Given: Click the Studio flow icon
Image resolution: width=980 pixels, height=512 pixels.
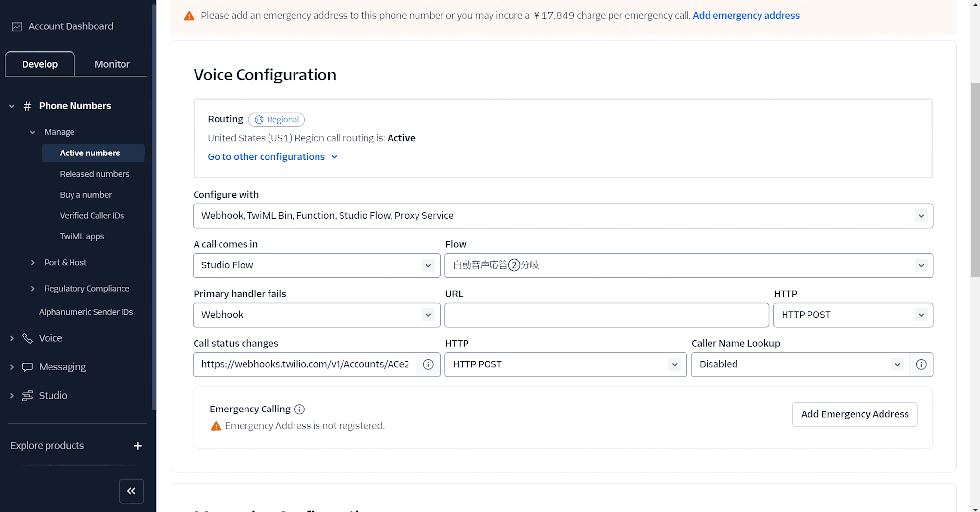Looking at the screenshot, I should point(27,396).
